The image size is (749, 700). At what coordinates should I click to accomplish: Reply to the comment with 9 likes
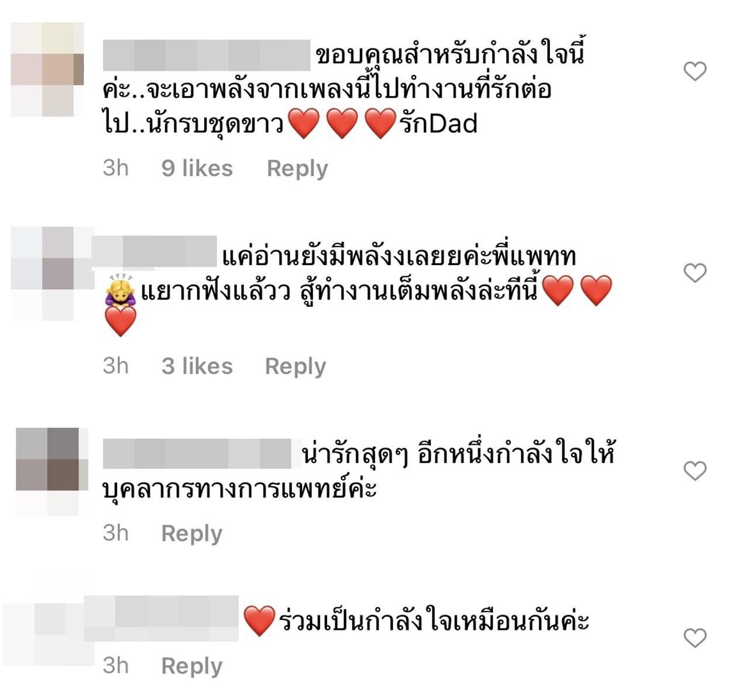coord(297,169)
